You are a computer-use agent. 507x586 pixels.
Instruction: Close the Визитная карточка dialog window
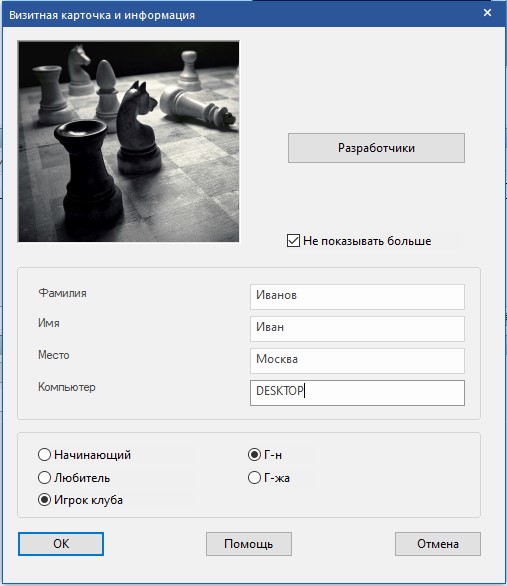(487, 13)
